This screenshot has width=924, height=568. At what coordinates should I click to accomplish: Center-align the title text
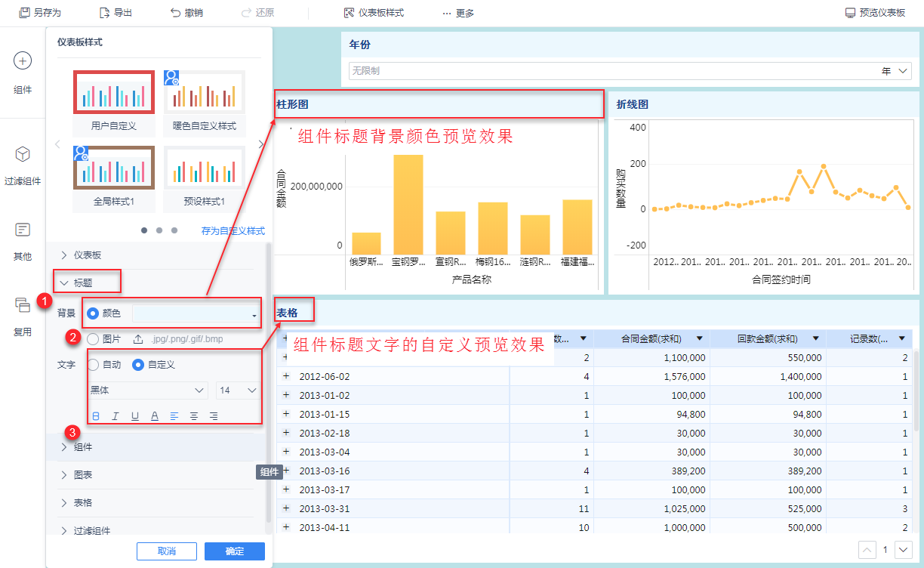pyautogui.click(x=194, y=415)
